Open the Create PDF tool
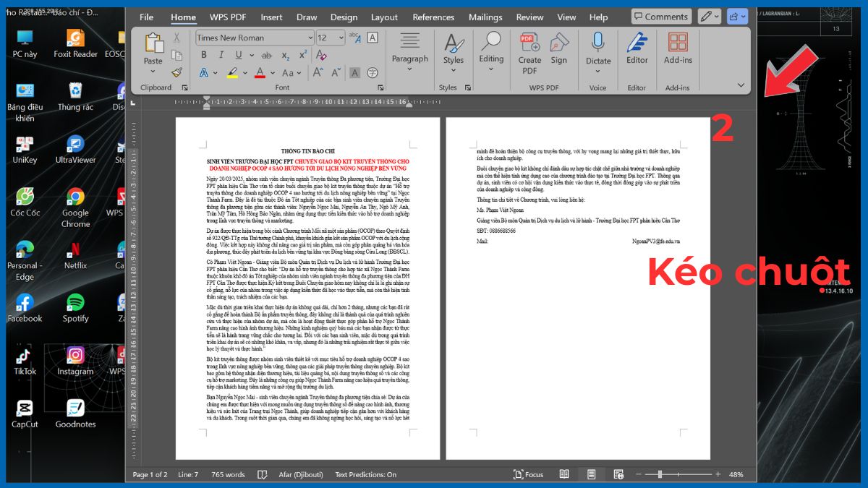868x488 pixels. [529, 52]
